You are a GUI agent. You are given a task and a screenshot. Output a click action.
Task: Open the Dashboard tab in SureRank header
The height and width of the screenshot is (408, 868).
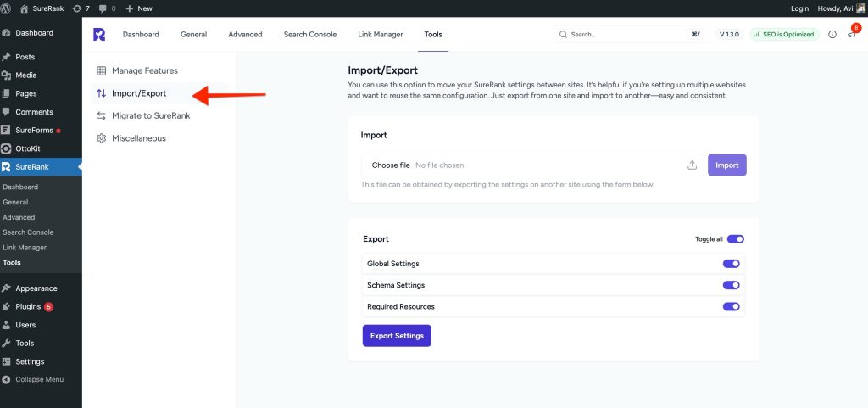pyautogui.click(x=141, y=34)
